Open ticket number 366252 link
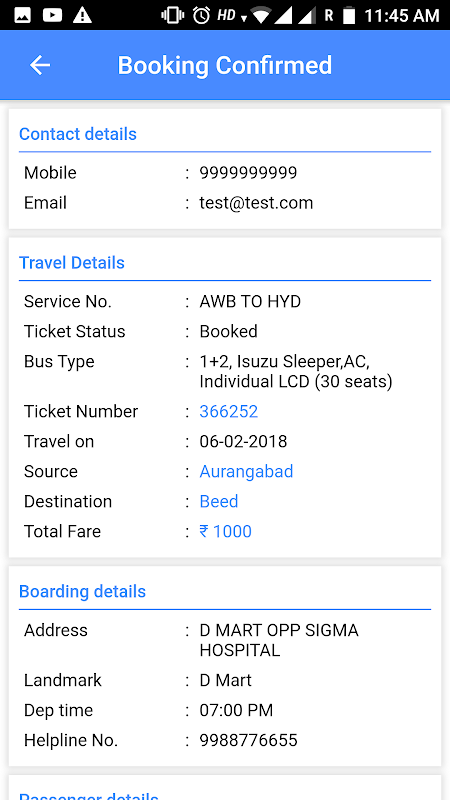 229,411
